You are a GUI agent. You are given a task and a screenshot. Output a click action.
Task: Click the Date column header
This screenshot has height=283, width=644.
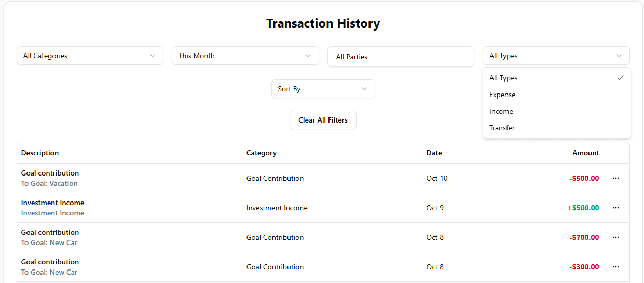[x=434, y=153]
